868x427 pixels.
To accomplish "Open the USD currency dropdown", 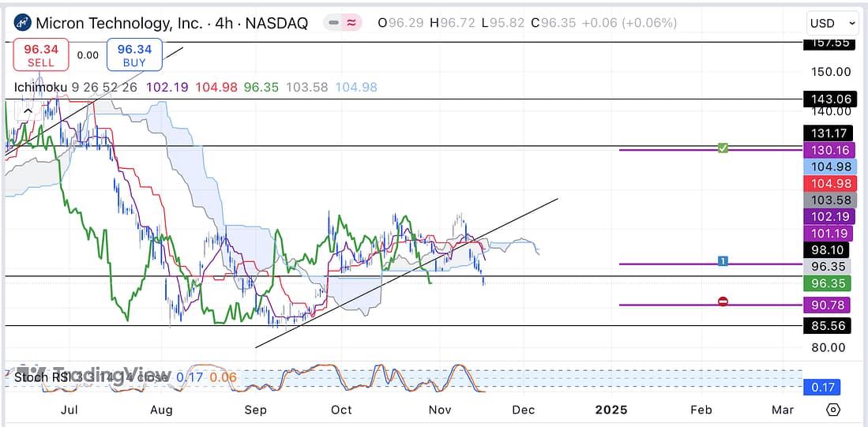I will 832,23.
